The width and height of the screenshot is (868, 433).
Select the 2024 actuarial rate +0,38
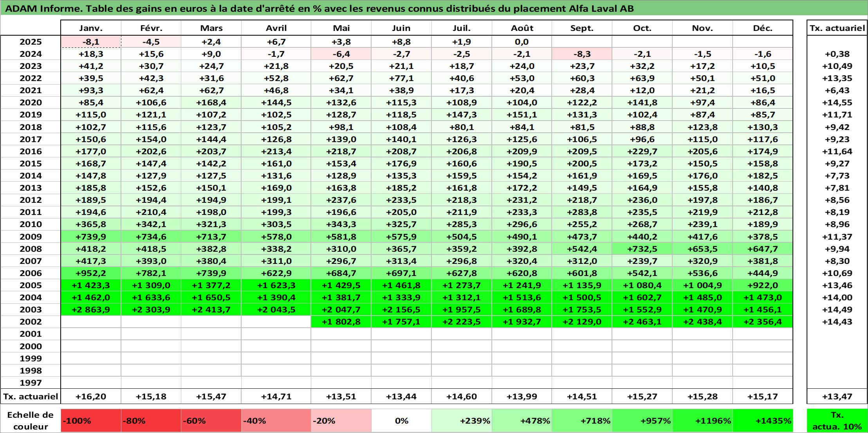[x=837, y=54]
